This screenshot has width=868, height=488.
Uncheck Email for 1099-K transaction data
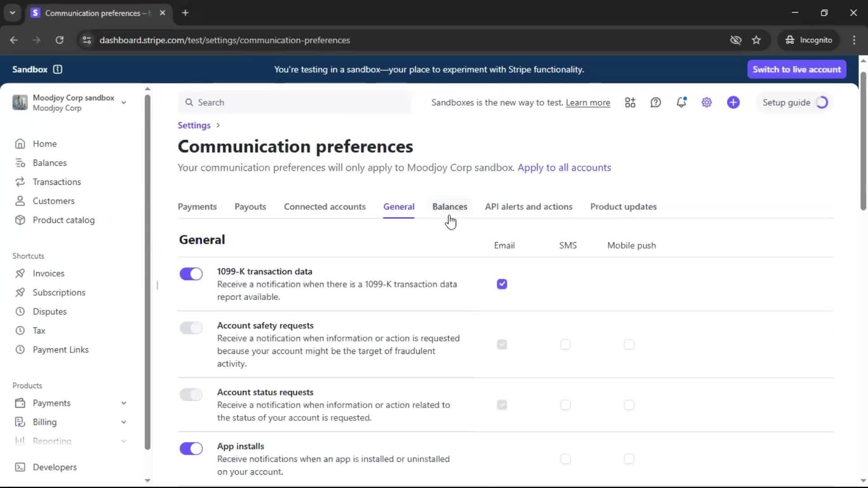502,284
